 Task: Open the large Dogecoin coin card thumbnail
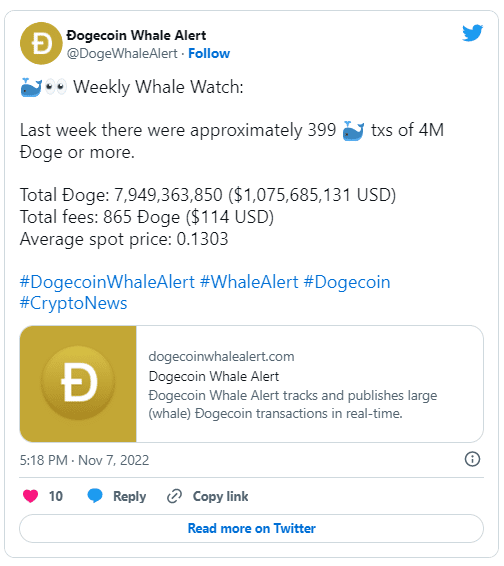[78, 384]
